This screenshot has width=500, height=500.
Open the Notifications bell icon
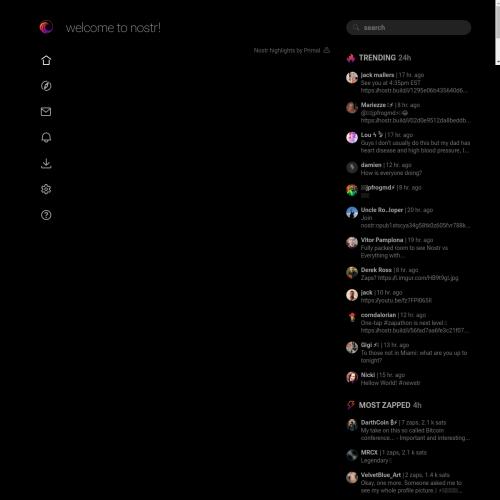(46, 137)
